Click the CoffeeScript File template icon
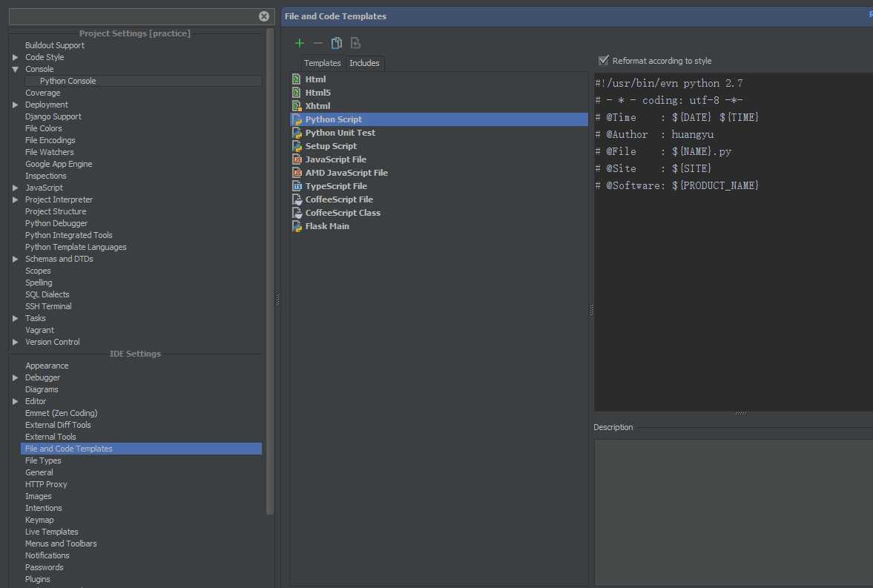This screenshot has height=588, width=873. click(297, 199)
